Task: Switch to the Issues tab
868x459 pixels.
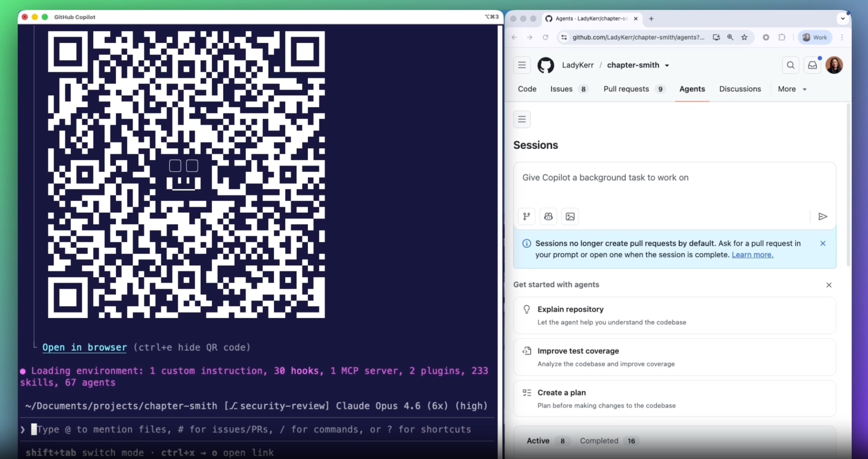Action: pos(569,89)
